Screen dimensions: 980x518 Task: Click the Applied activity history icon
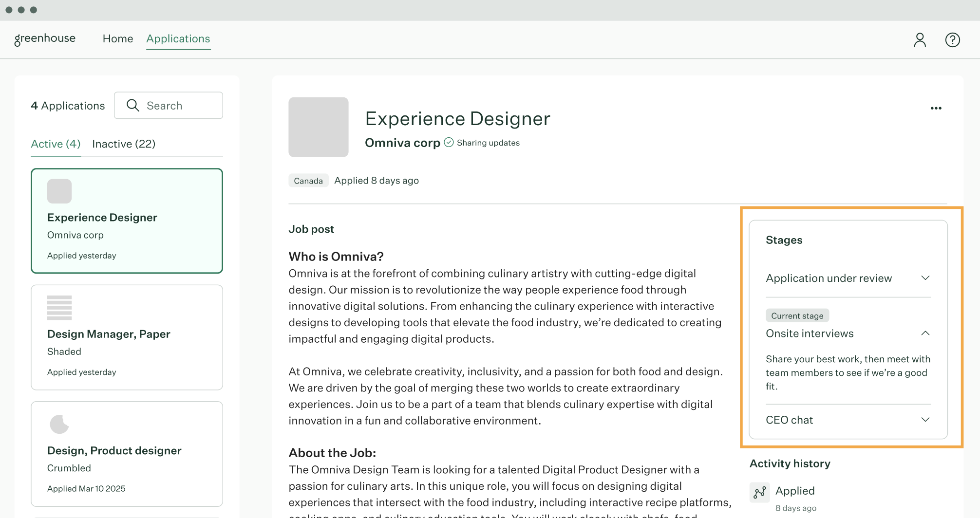pos(759,492)
